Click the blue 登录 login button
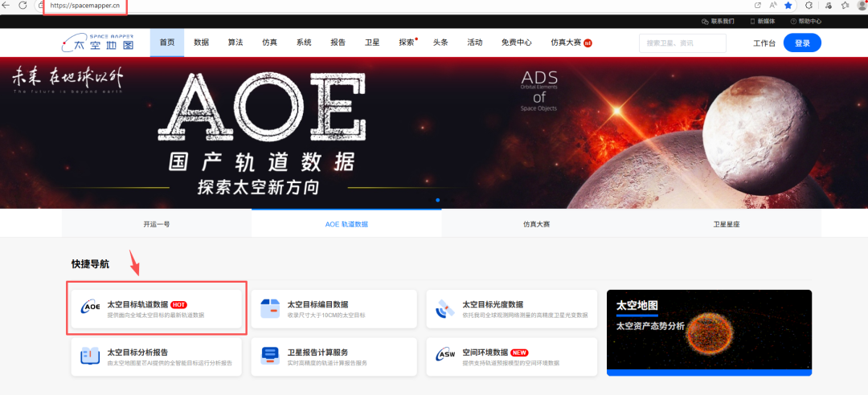The height and width of the screenshot is (395, 868). click(x=801, y=43)
